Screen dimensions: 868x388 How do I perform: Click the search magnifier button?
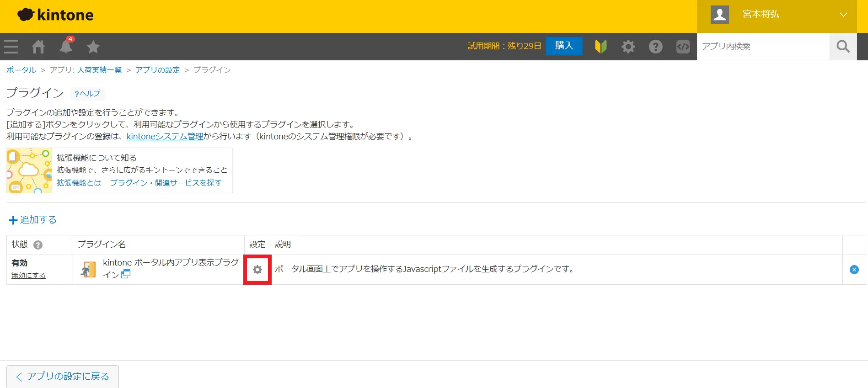pos(843,46)
